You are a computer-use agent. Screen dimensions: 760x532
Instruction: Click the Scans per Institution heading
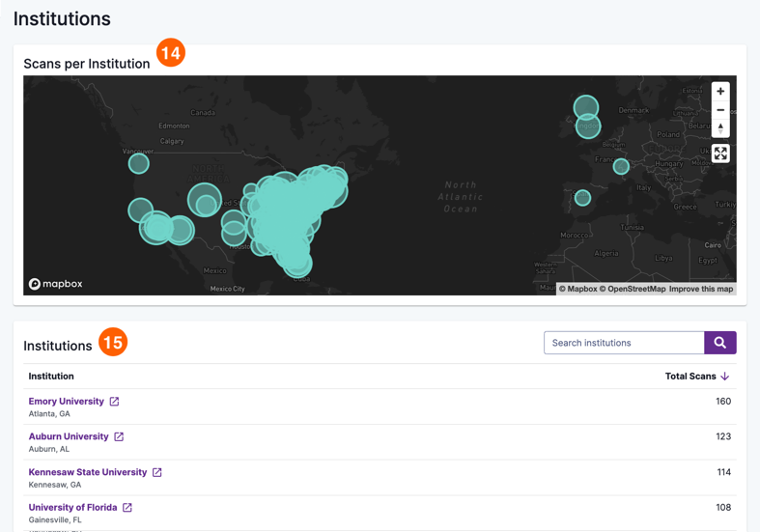click(87, 64)
